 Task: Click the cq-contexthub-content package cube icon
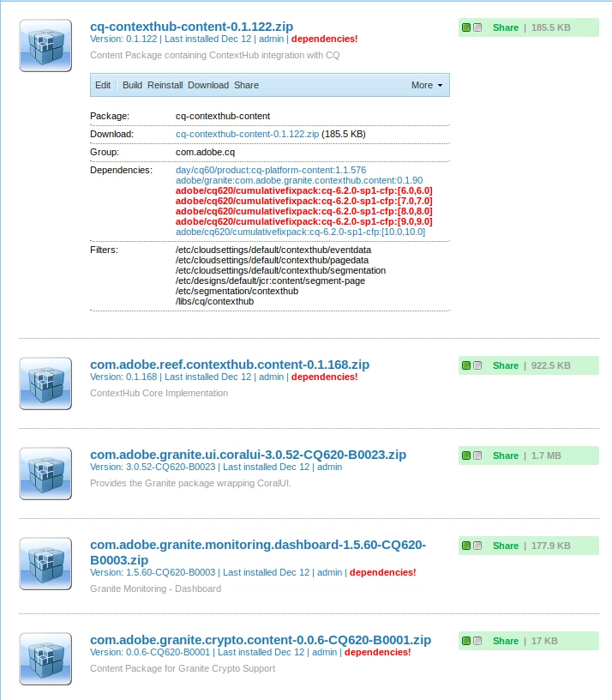pos(45,45)
